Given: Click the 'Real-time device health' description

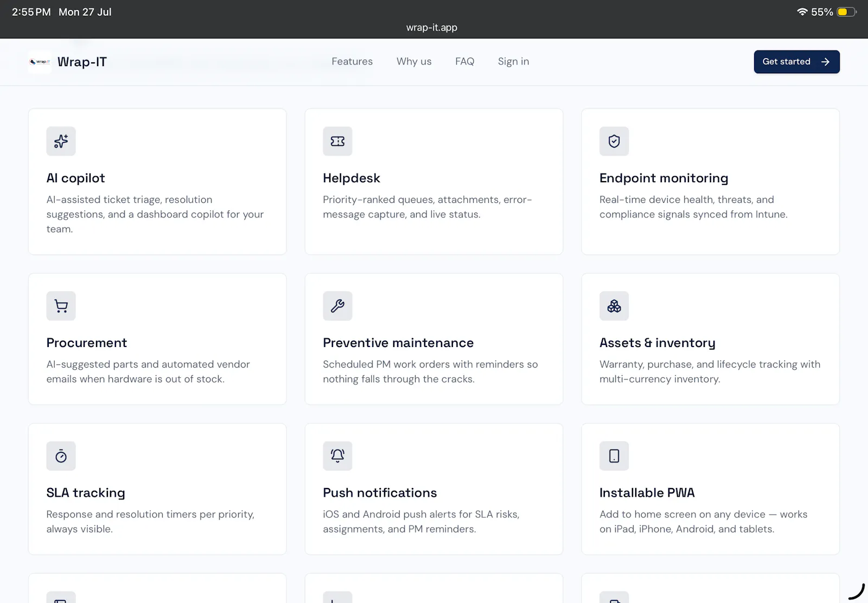Looking at the screenshot, I should (x=693, y=207).
